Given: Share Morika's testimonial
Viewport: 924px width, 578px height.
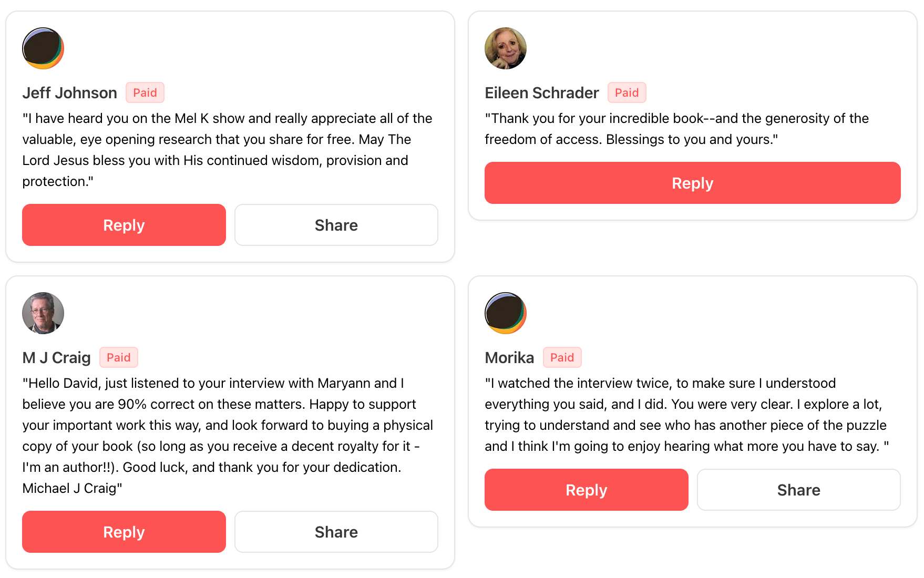Looking at the screenshot, I should pos(798,490).
